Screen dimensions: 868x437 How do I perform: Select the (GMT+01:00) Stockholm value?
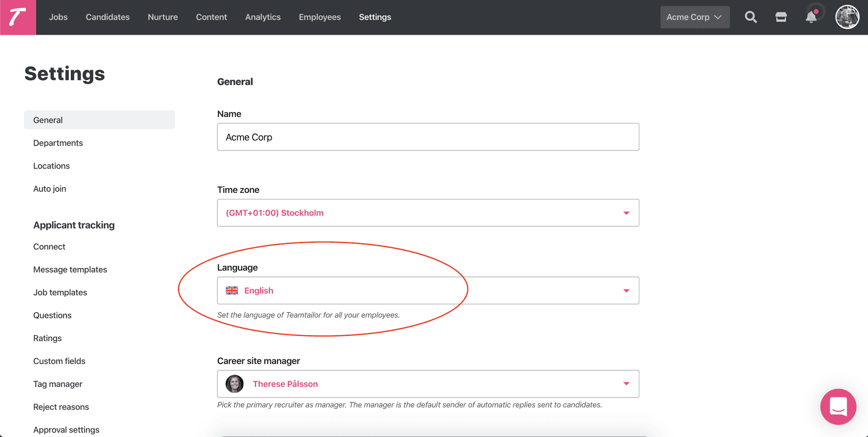point(275,213)
